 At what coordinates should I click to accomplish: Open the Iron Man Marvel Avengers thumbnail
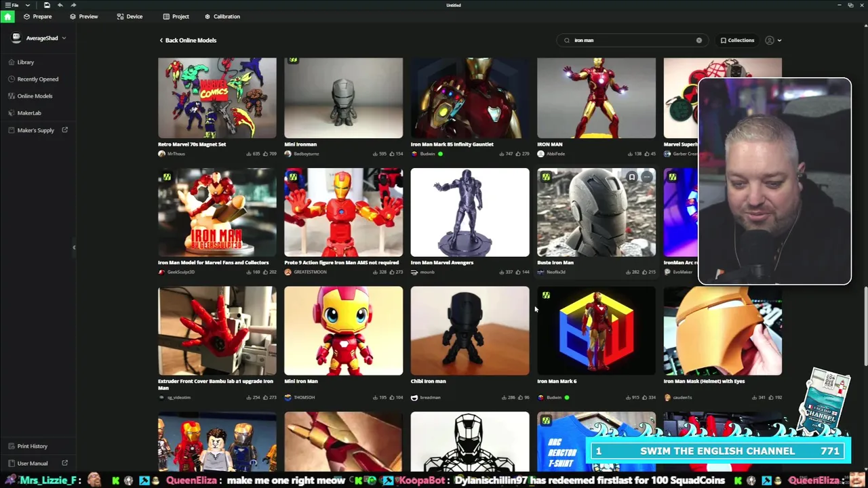[470, 213]
